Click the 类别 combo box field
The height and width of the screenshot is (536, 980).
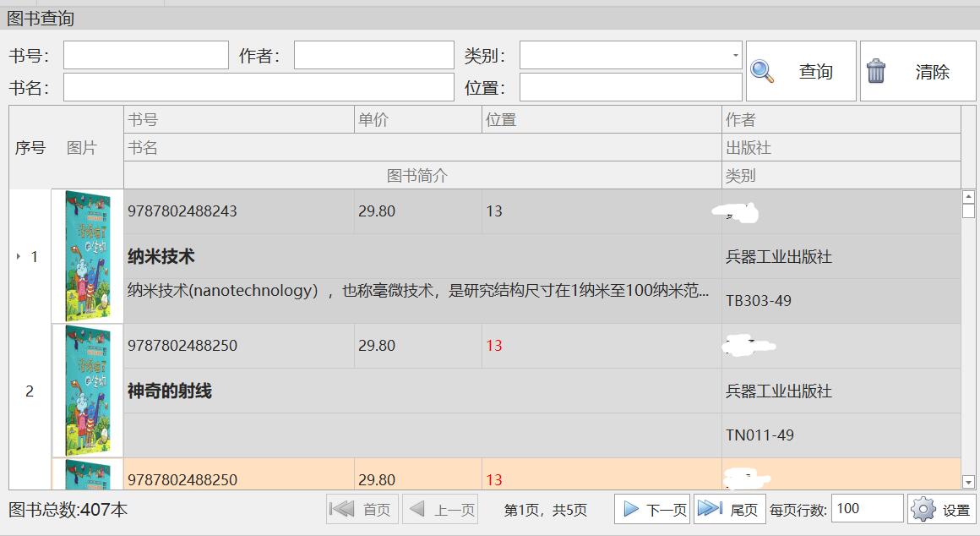tap(630, 55)
